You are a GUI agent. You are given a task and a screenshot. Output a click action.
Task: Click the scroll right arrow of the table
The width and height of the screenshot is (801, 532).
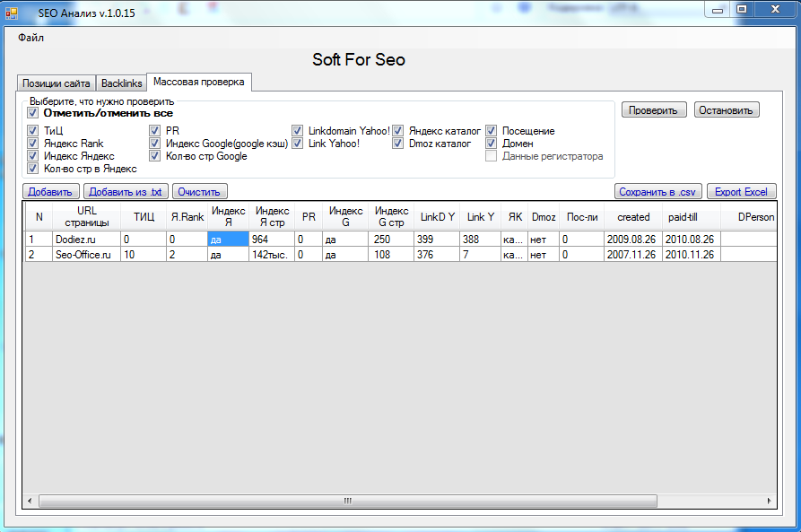click(x=769, y=501)
